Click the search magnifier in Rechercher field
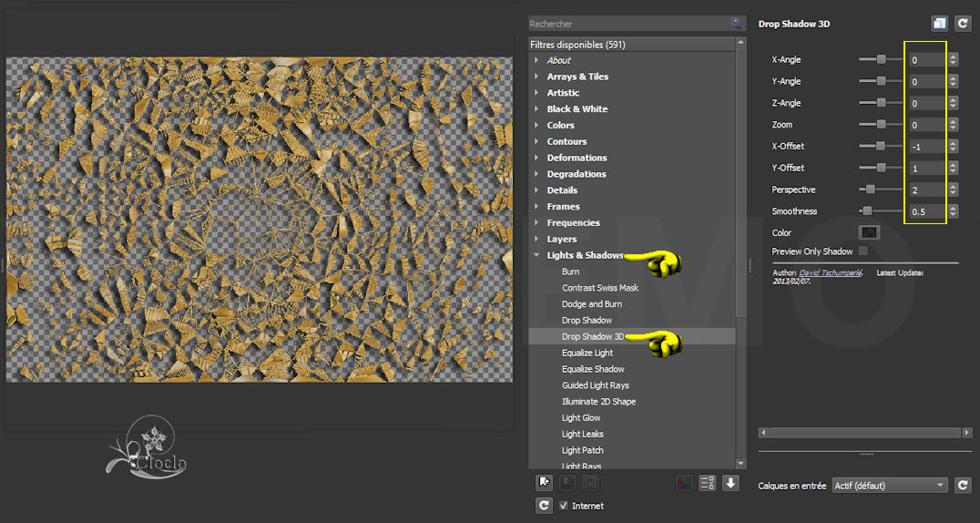The image size is (980, 523). tap(735, 23)
